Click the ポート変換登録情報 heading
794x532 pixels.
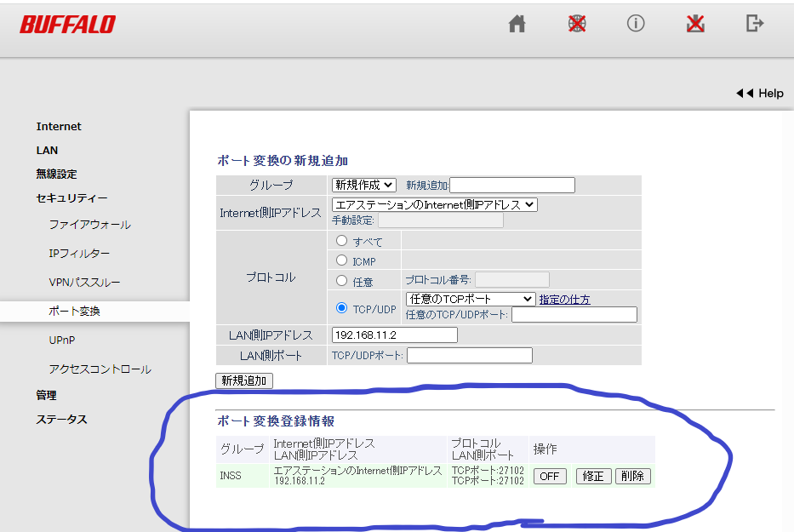click(x=276, y=421)
